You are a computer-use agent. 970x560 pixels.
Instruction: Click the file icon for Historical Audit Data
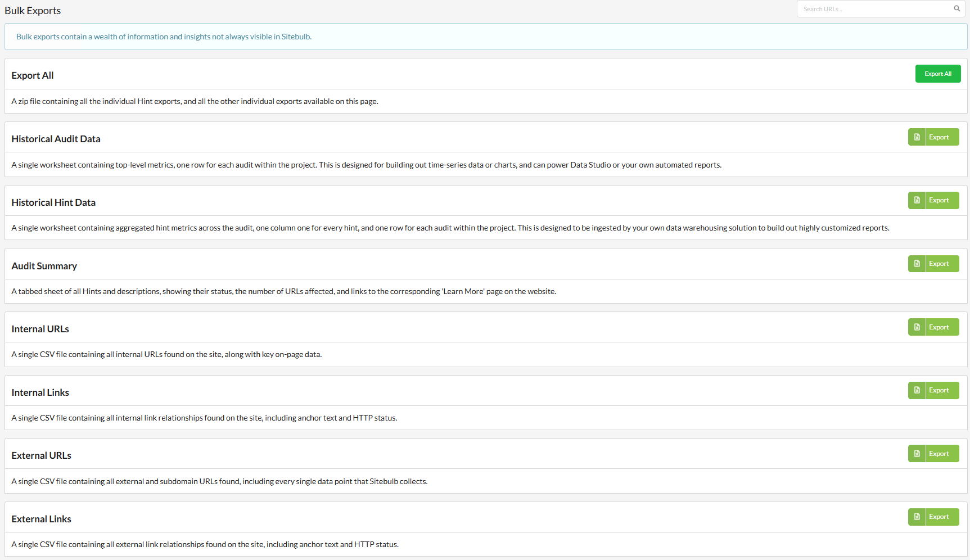click(917, 137)
